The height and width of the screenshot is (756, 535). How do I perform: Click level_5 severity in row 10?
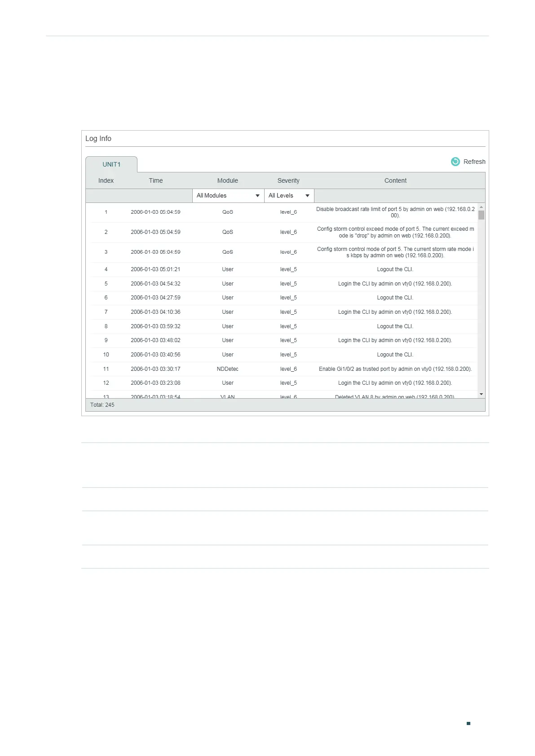click(x=288, y=355)
